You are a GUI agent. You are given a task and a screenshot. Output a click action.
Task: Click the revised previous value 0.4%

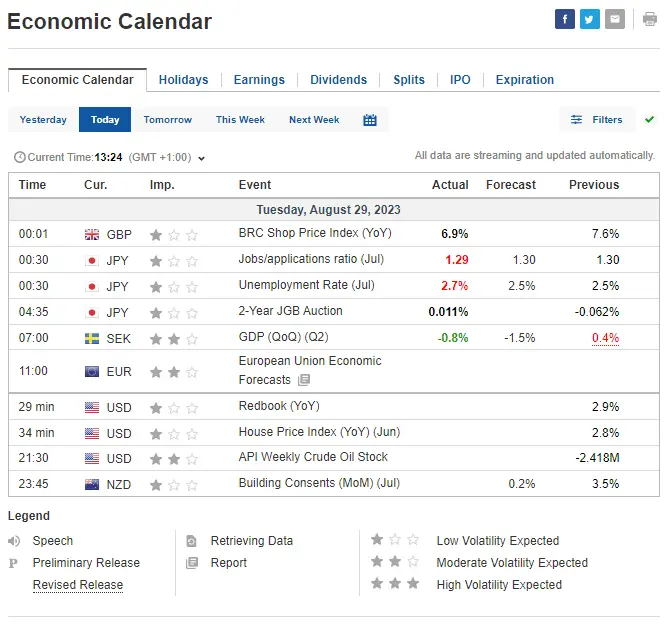click(x=605, y=338)
